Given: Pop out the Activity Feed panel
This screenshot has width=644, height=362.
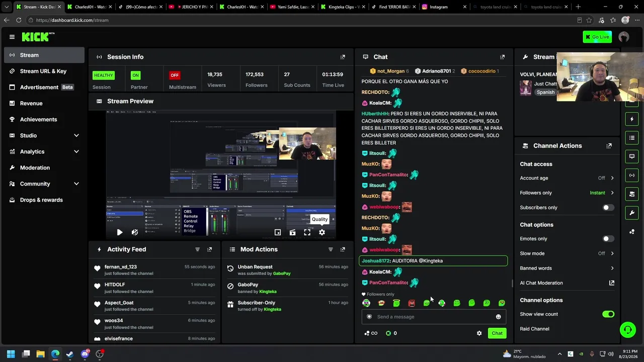Looking at the screenshot, I should (210, 249).
